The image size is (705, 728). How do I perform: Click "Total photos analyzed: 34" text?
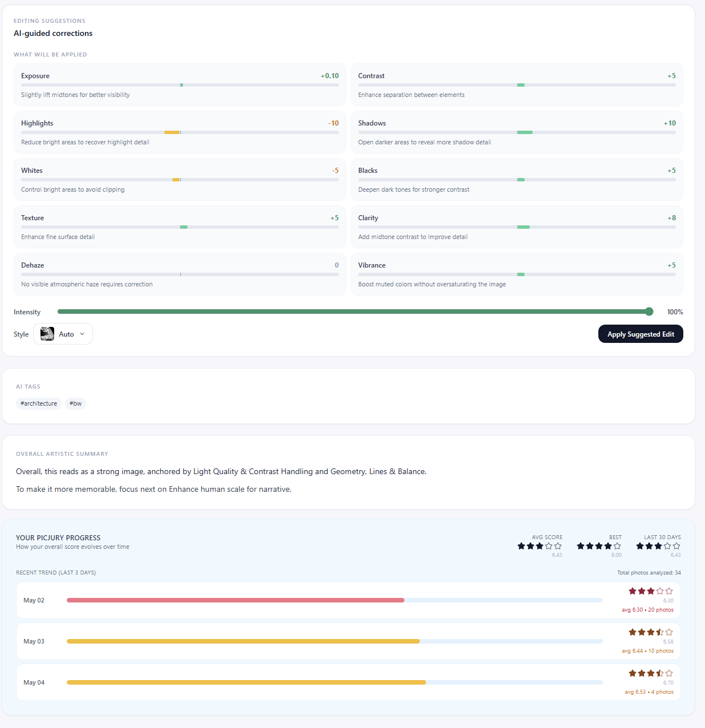[649, 573]
